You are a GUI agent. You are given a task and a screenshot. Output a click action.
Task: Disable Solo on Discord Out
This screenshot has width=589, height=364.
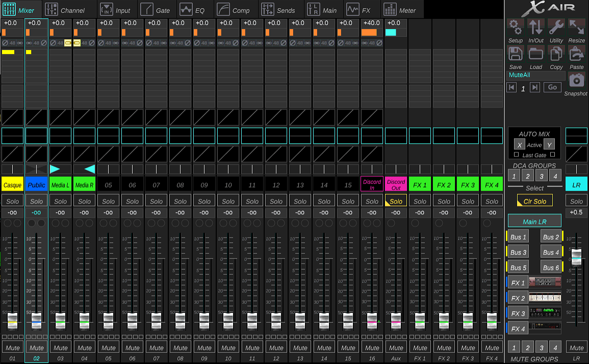[x=396, y=201]
